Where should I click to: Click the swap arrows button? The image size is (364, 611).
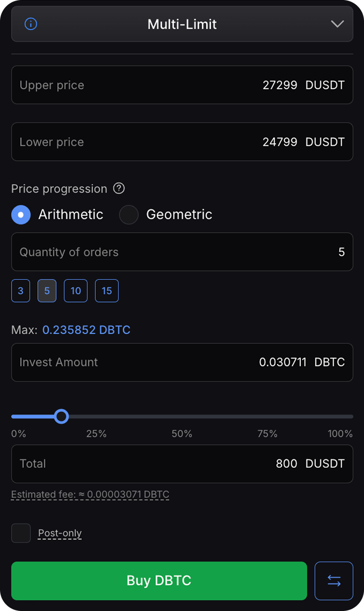pos(333,580)
